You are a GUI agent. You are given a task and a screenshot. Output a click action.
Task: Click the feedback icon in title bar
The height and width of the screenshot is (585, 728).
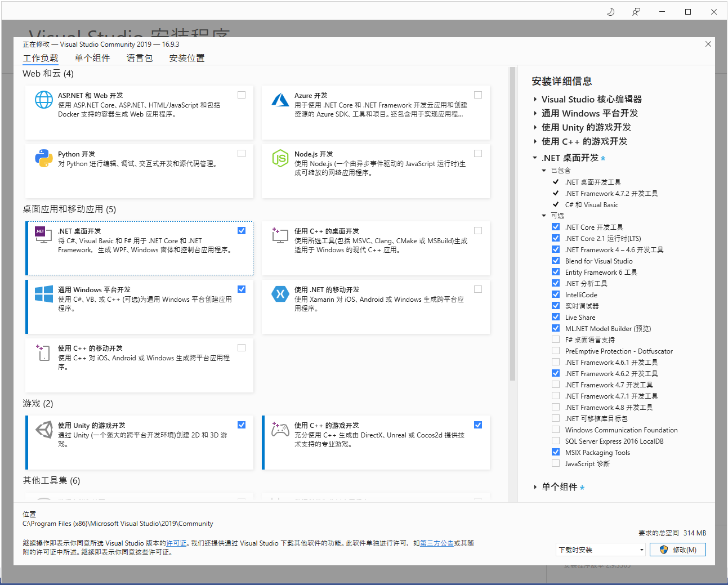(636, 12)
